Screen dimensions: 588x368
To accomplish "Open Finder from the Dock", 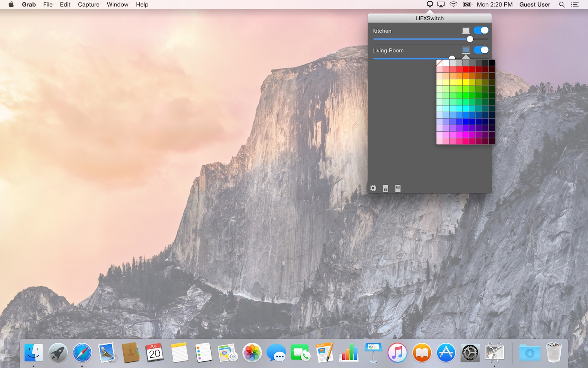I will [x=33, y=352].
